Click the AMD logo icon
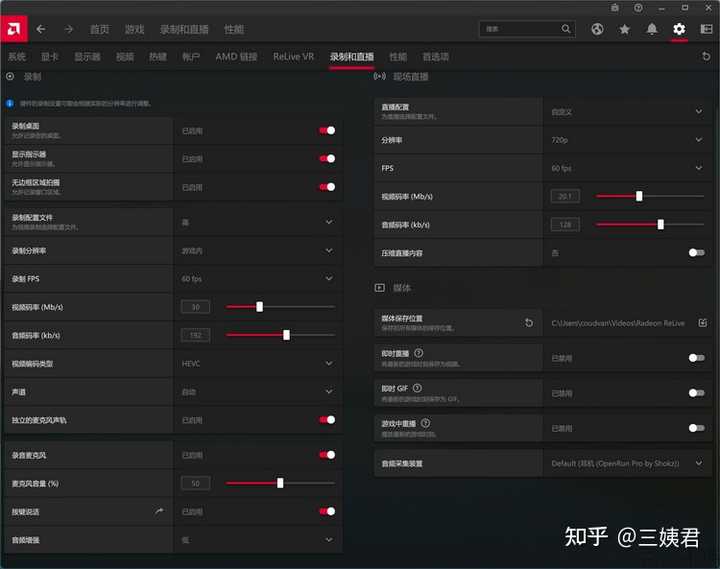The height and width of the screenshot is (569, 720). pos(14,29)
